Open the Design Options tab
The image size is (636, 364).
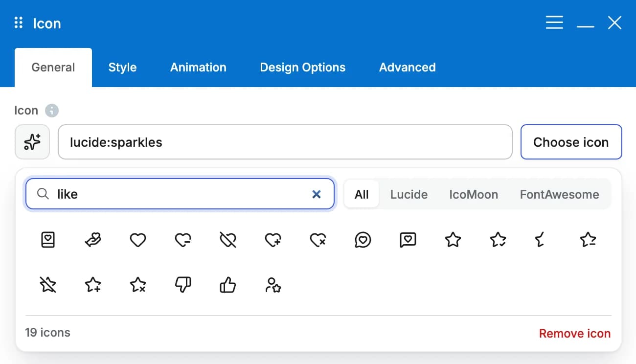pos(303,68)
